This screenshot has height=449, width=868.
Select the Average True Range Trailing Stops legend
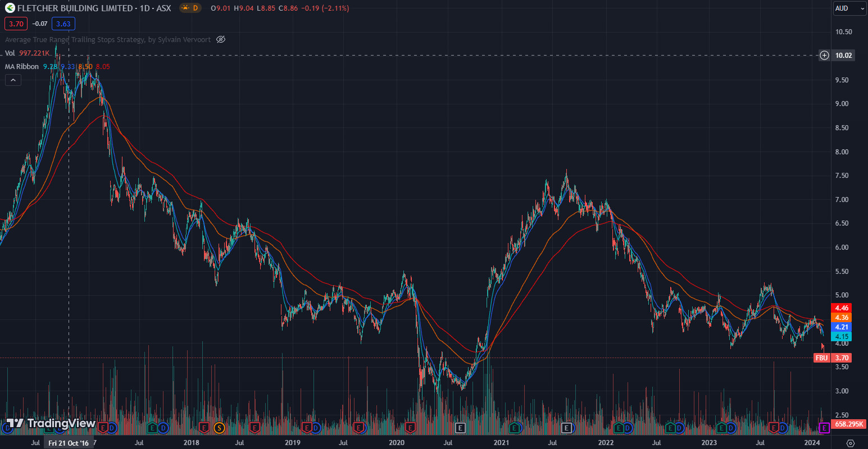tap(108, 39)
